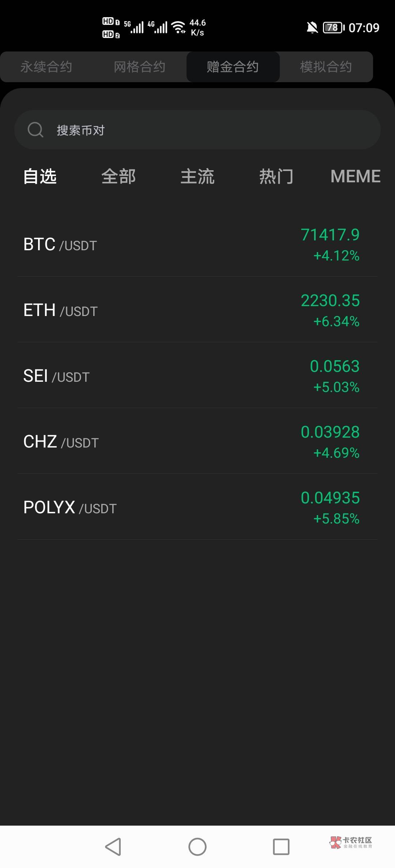Open the SEI/USDT contract
The width and height of the screenshot is (395, 868).
[197, 376]
